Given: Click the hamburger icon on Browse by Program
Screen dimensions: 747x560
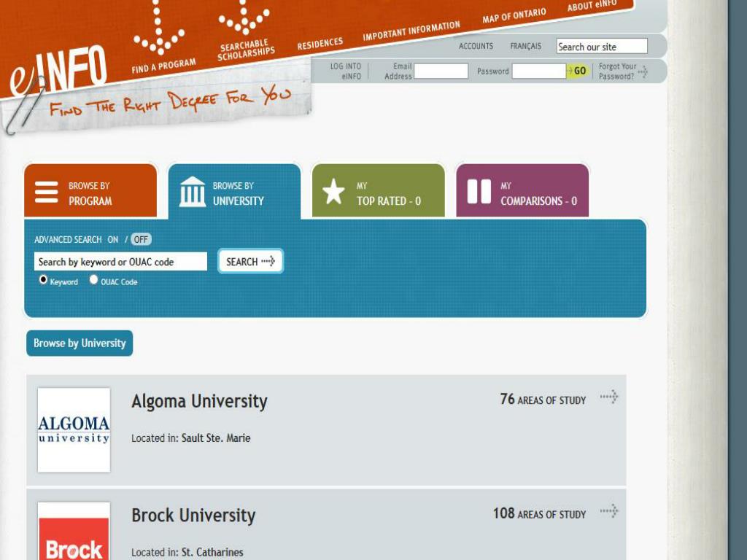Looking at the screenshot, I should point(47,192).
